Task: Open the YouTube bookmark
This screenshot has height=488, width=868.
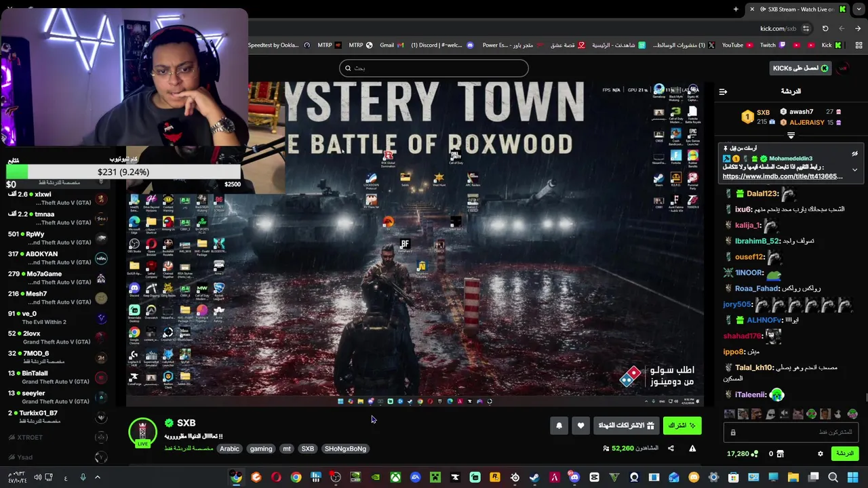Action: click(737, 45)
